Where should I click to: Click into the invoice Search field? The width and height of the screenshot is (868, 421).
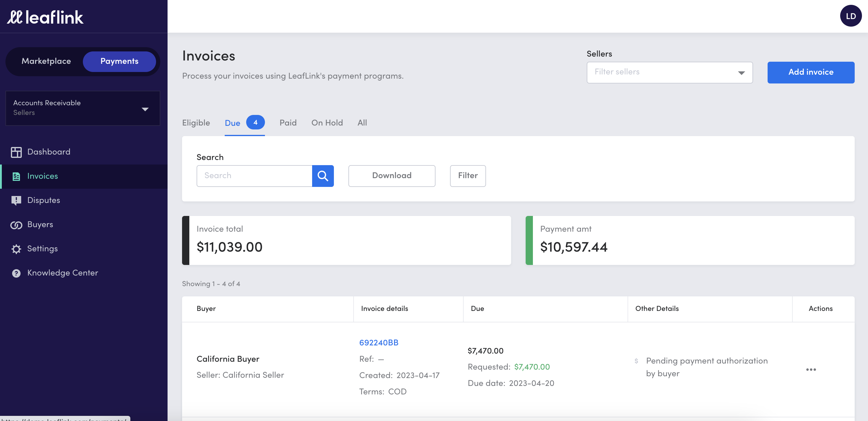[254, 176]
